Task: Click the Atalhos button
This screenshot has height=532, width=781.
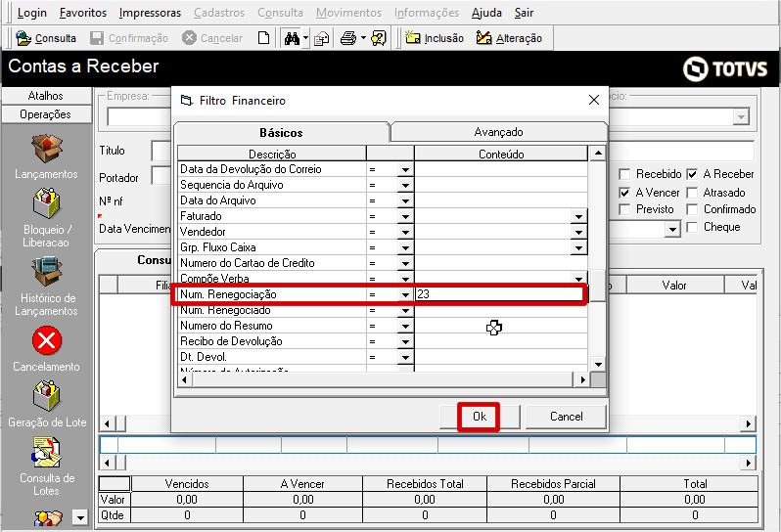Action: coord(46,96)
